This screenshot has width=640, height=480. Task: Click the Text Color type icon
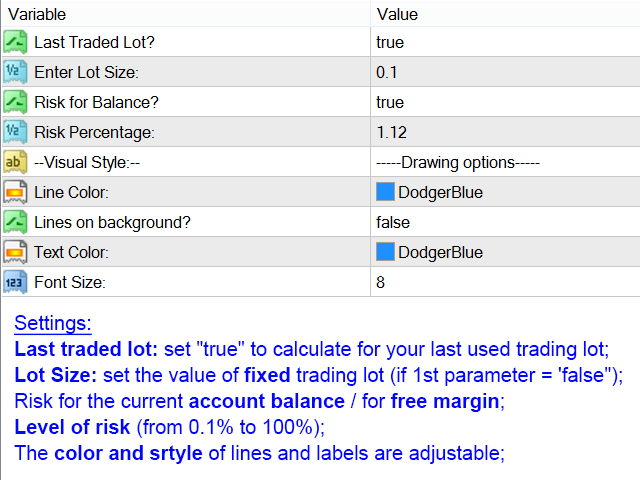[x=15, y=252]
